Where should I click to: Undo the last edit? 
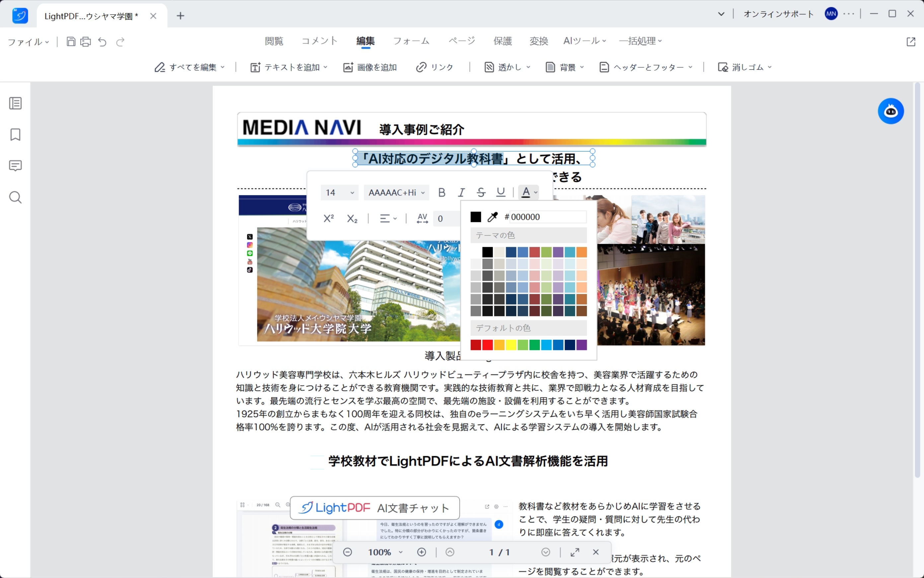(x=102, y=42)
